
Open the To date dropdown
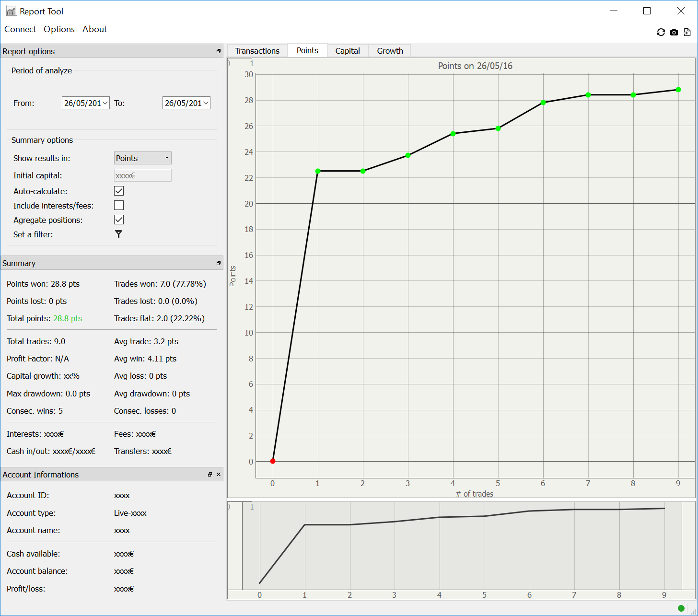pos(206,103)
